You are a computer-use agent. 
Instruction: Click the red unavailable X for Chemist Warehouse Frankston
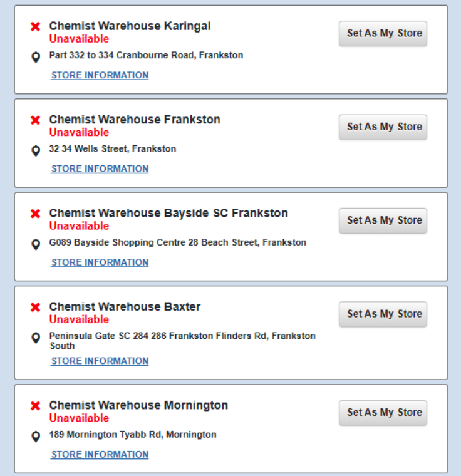pyautogui.click(x=36, y=120)
